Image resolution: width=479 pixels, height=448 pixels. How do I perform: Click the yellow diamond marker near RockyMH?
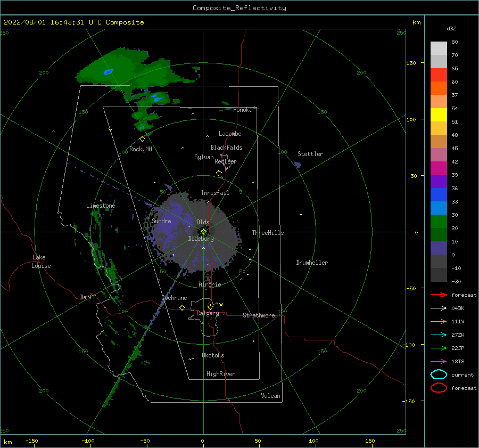tap(142, 139)
